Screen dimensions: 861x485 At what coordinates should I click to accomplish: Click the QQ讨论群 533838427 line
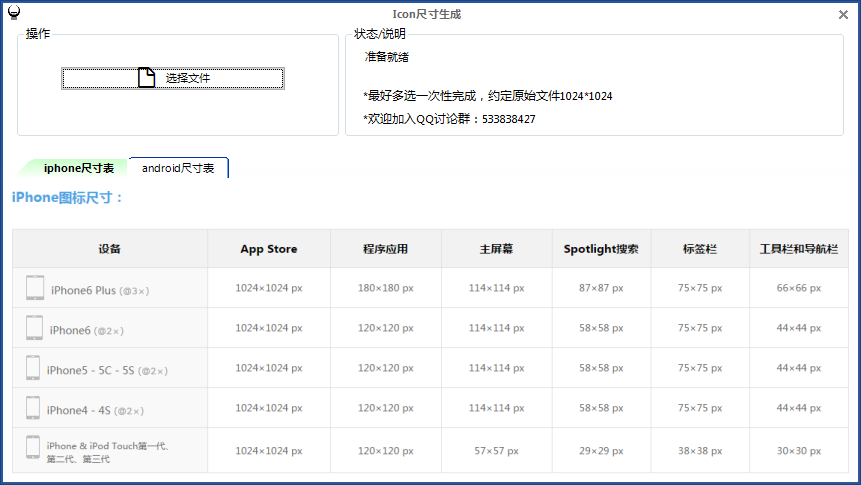click(449, 119)
